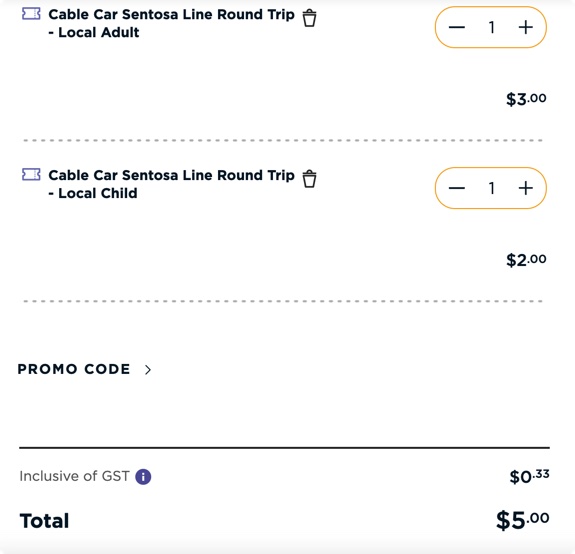This screenshot has height=554, width=575.
Task: Click the Local Child quantity value
Action: [491, 188]
